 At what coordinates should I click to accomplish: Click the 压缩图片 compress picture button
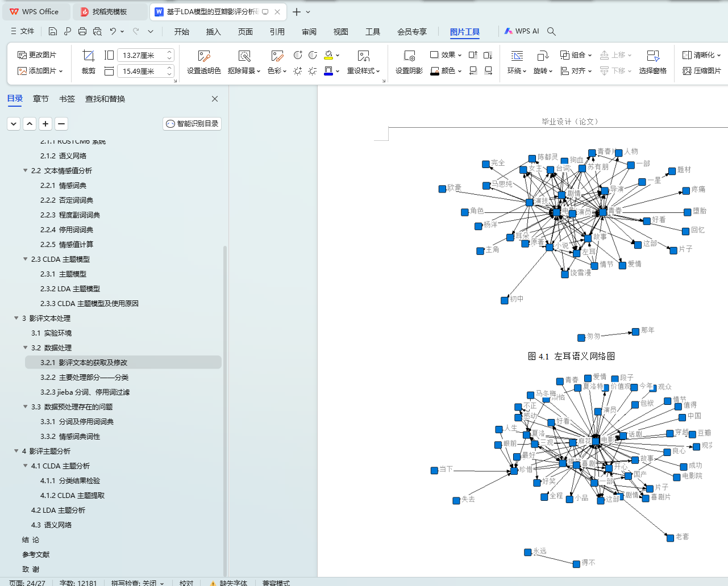tap(702, 71)
